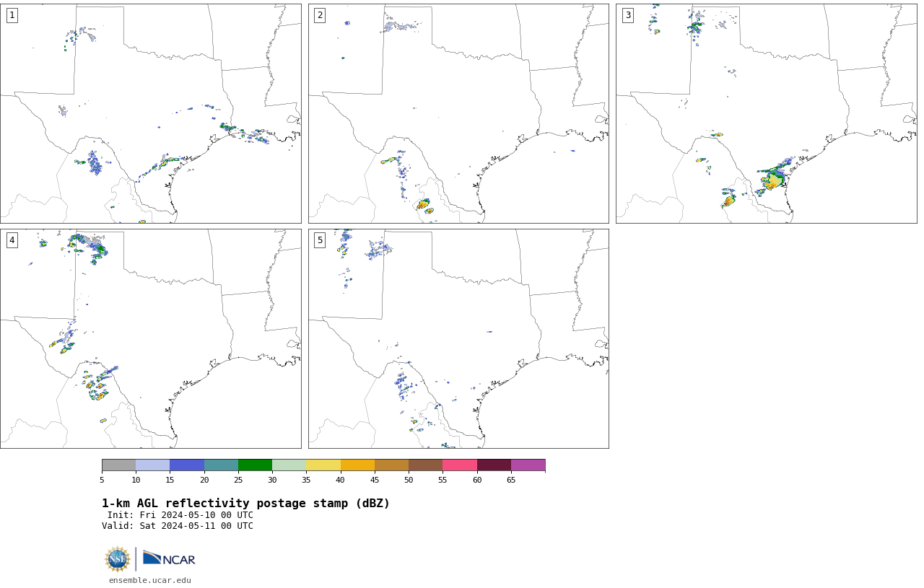Click the panel number label '2'
The width and height of the screenshot is (924, 588).
(x=320, y=15)
